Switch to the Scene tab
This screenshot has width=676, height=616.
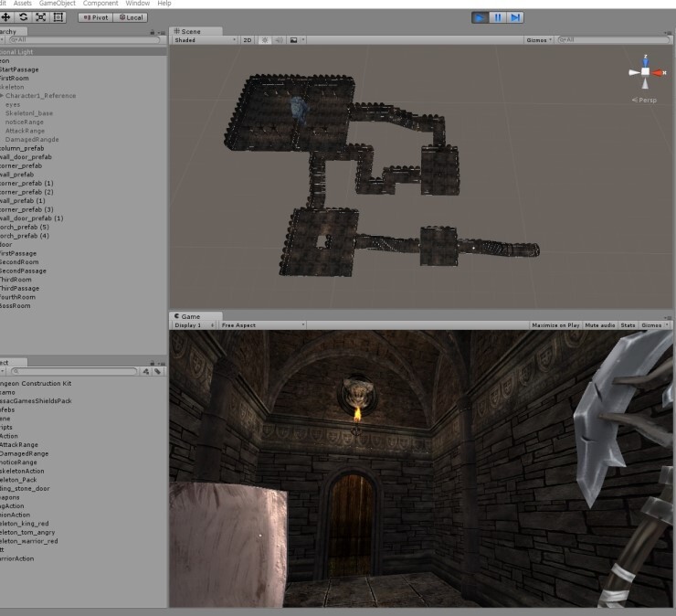pos(195,31)
